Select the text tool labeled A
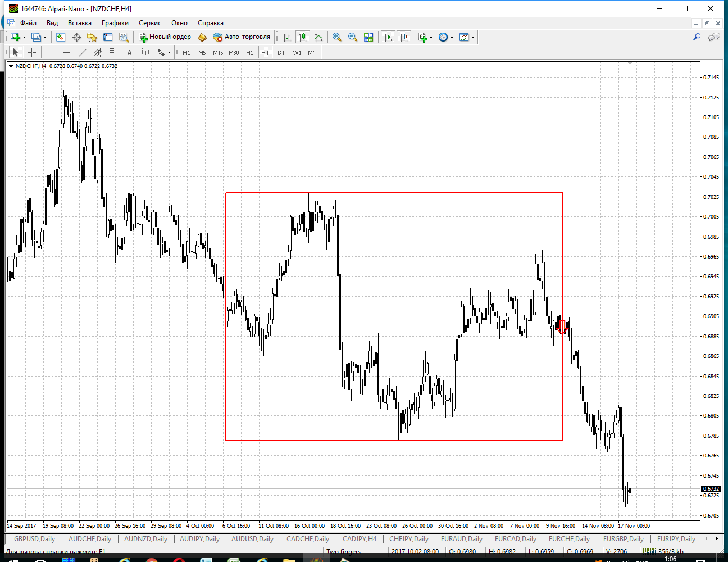Viewport: 728px width, 562px height. coord(129,52)
